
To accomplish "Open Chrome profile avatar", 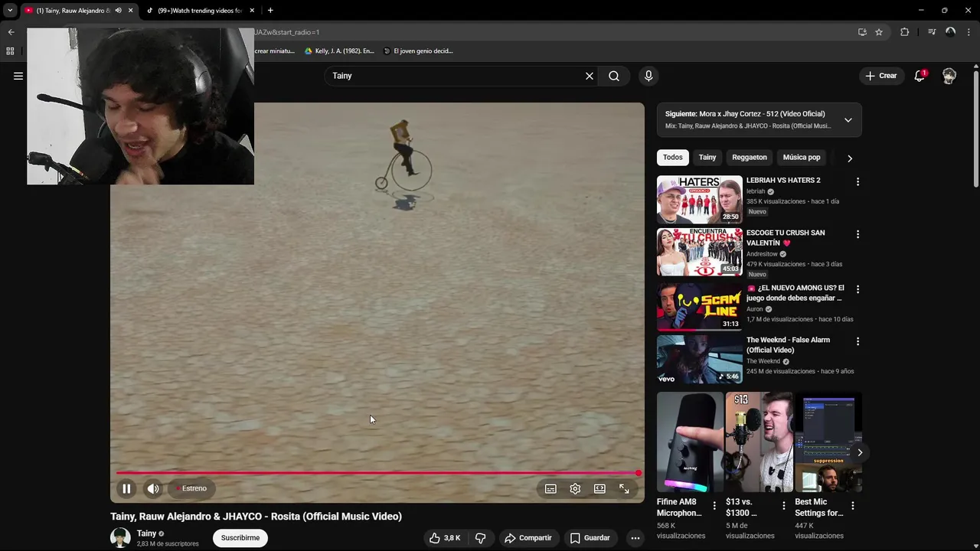I will (x=950, y=32).
